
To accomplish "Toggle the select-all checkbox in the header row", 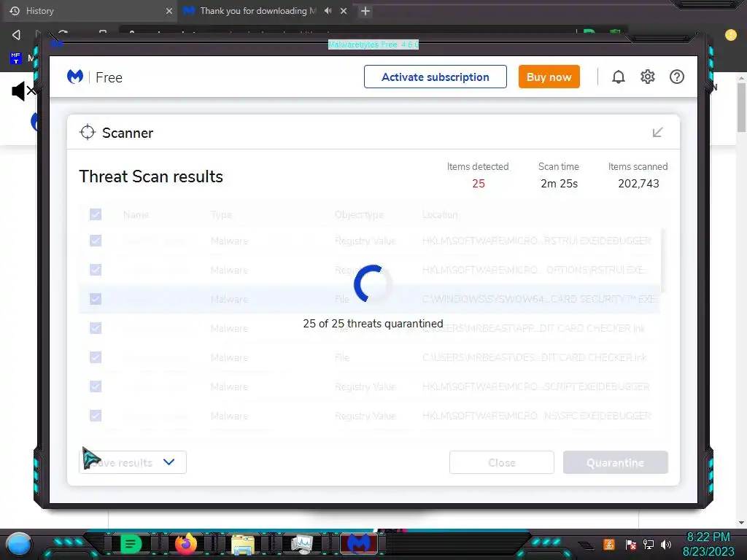I will coord(96,214).
